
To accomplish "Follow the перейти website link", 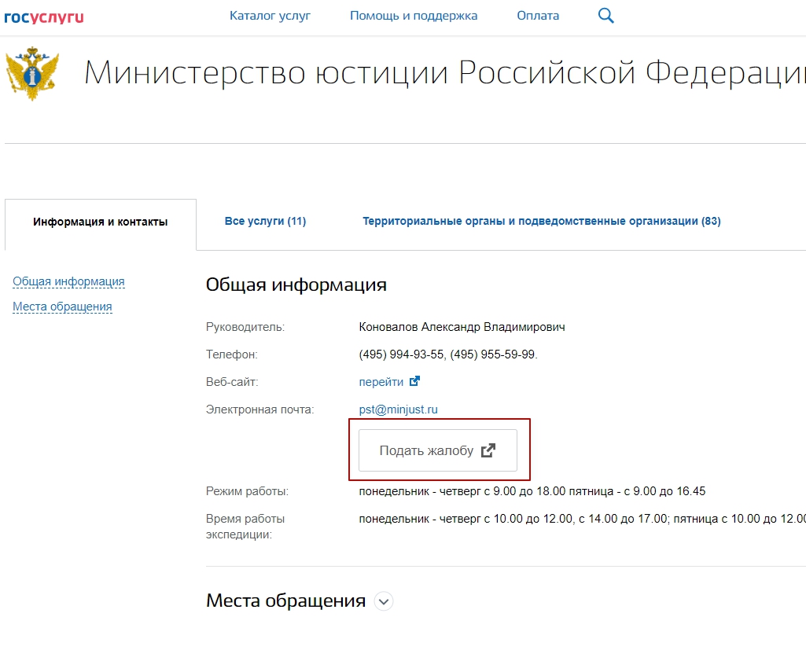I will click(381, 382).
